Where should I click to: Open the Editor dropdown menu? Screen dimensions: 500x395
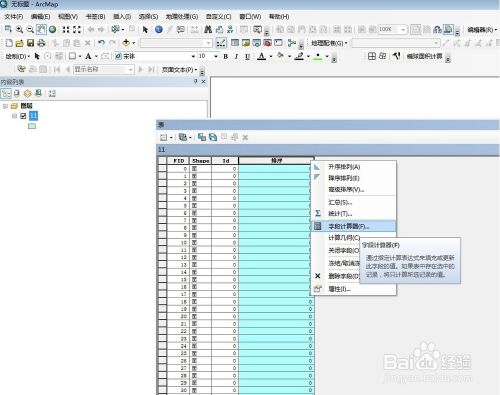[x=482, y=30]
